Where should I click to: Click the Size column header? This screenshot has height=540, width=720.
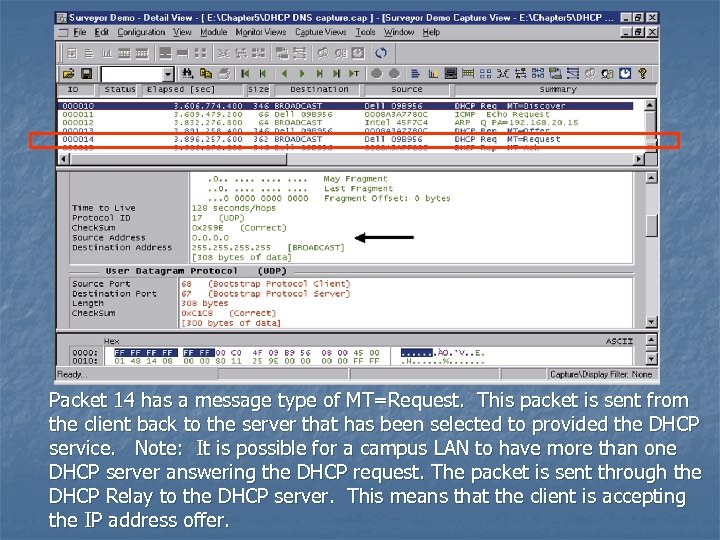tap(259, 90)
